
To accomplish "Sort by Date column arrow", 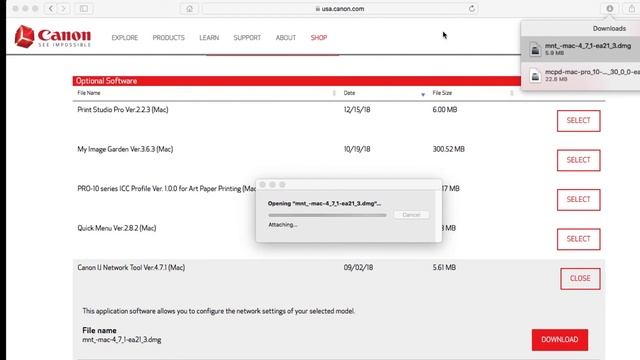I will [x=423, y=94].
